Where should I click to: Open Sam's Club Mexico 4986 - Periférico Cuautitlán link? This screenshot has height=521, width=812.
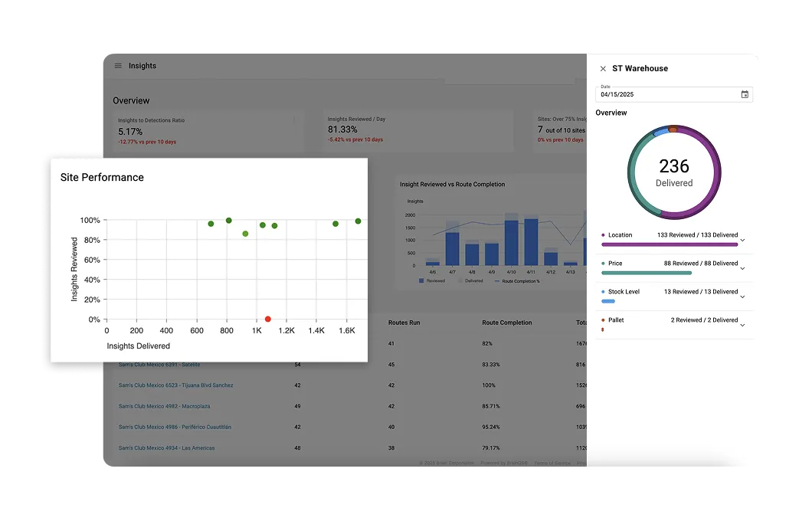(175, 428)
